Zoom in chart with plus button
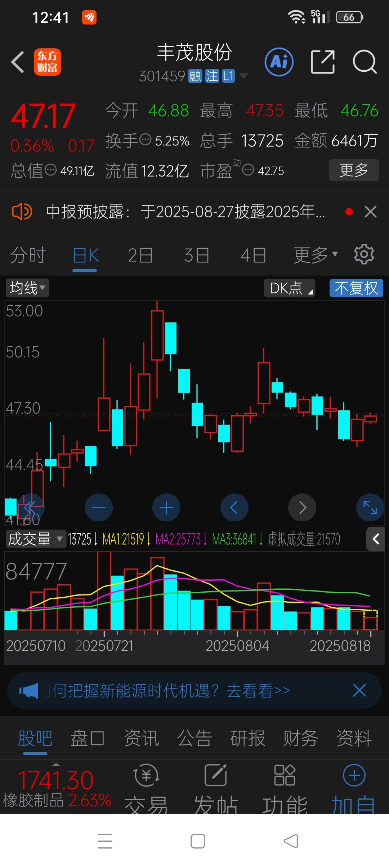389x868 pixels. pyautogui.click(x=166, y=508)
